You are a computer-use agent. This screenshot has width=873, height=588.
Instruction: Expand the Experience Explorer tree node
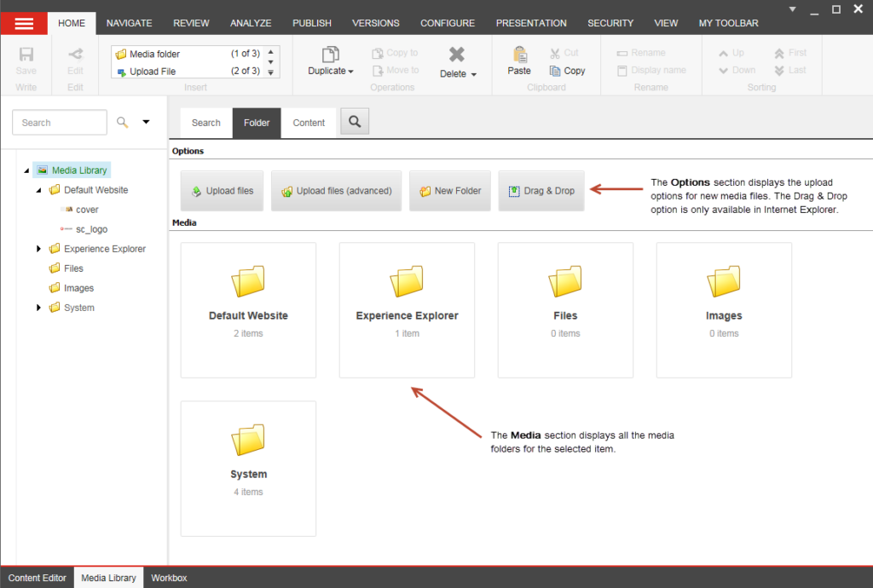pyautogui.click(x=38, y=248)
